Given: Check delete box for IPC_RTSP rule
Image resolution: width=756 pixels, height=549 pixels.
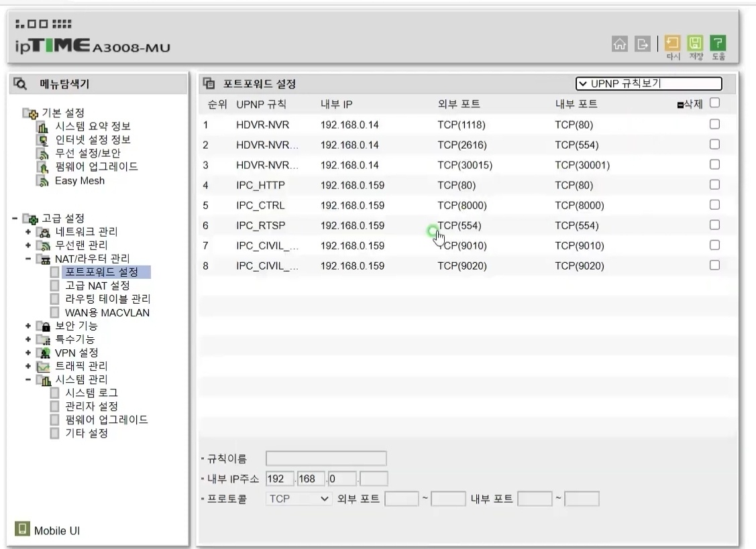Looking at the screenshot, I should 715,225.
